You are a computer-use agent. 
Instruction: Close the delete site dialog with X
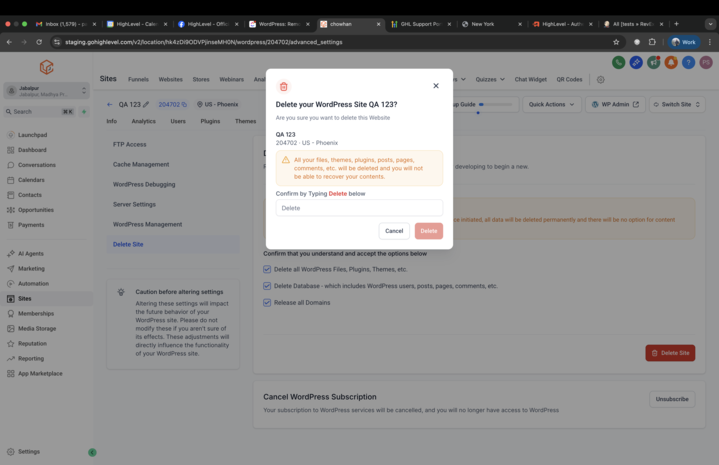436,86
